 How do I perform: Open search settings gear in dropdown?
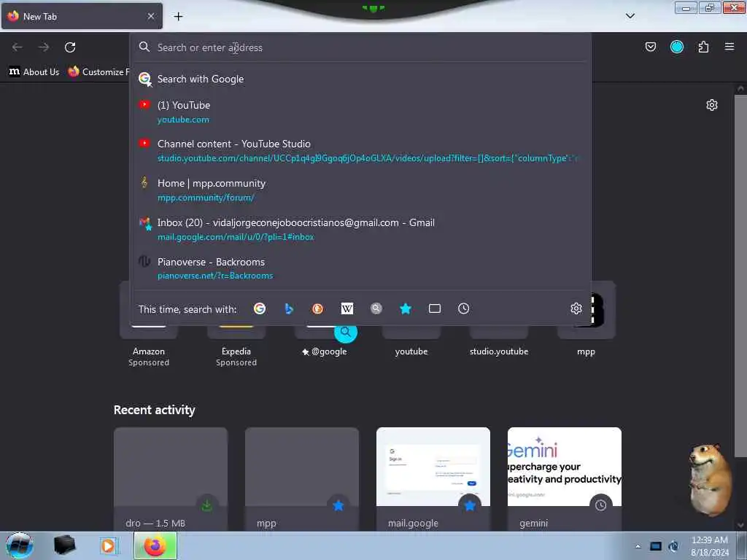(x=576, y=308)
